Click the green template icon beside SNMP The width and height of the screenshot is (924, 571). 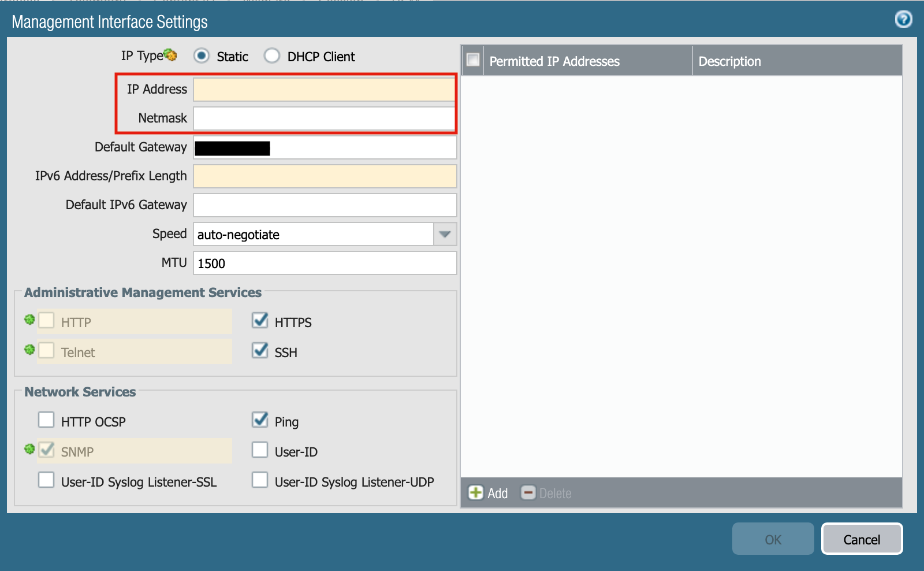[x=29, y=449]
